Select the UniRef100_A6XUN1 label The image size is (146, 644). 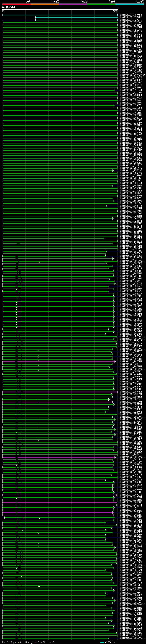(x=131, y=309)
